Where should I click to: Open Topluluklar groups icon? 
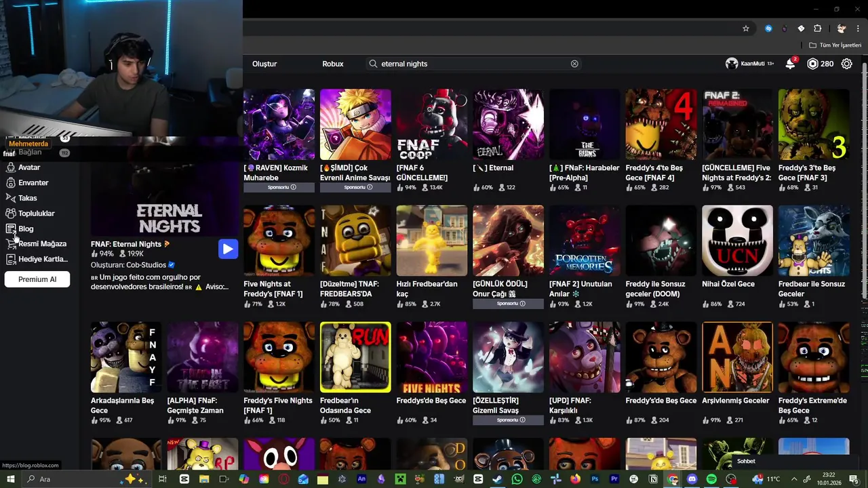(x=10, y=213)
